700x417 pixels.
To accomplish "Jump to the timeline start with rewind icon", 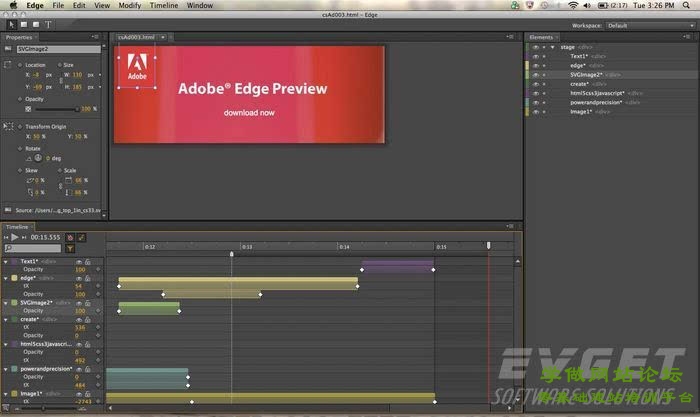I will 7,237.
